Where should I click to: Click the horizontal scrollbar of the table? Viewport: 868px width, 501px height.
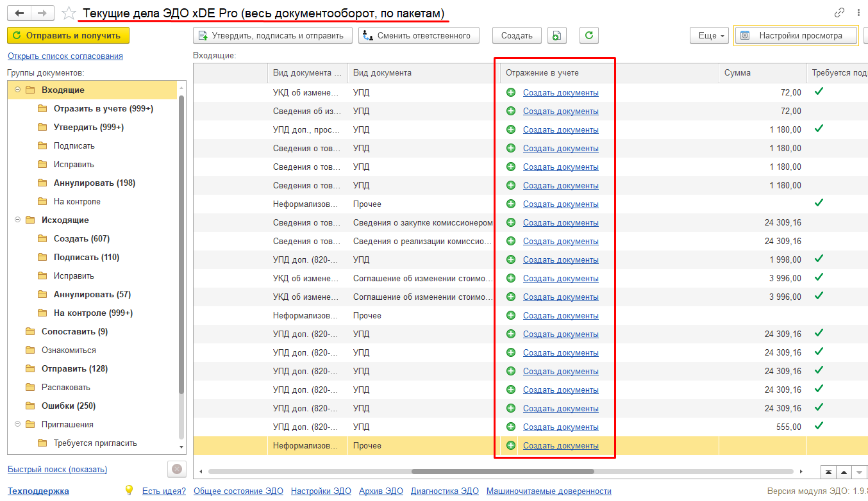pyautogui.click(x=503, y=472)
